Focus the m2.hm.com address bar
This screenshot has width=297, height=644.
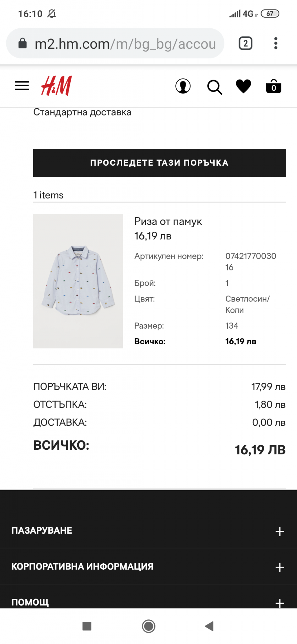[x=125, y=44]
